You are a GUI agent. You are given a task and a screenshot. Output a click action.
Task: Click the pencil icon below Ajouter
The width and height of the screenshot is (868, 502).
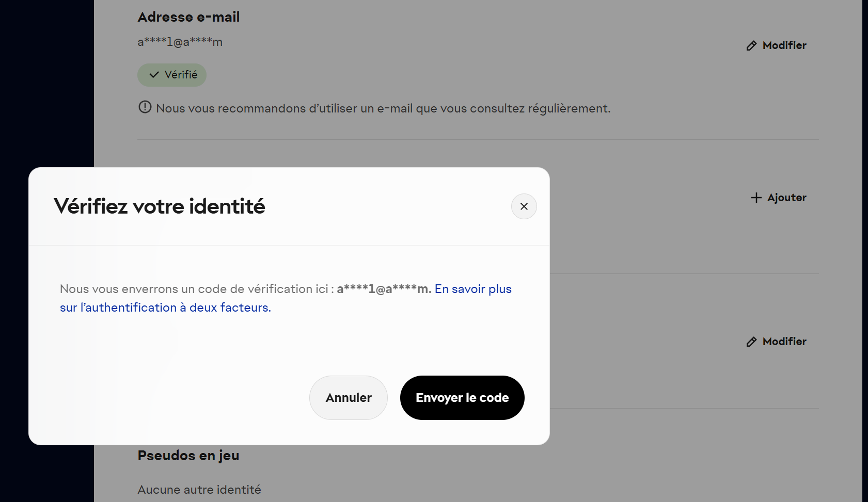click(751, 342)
